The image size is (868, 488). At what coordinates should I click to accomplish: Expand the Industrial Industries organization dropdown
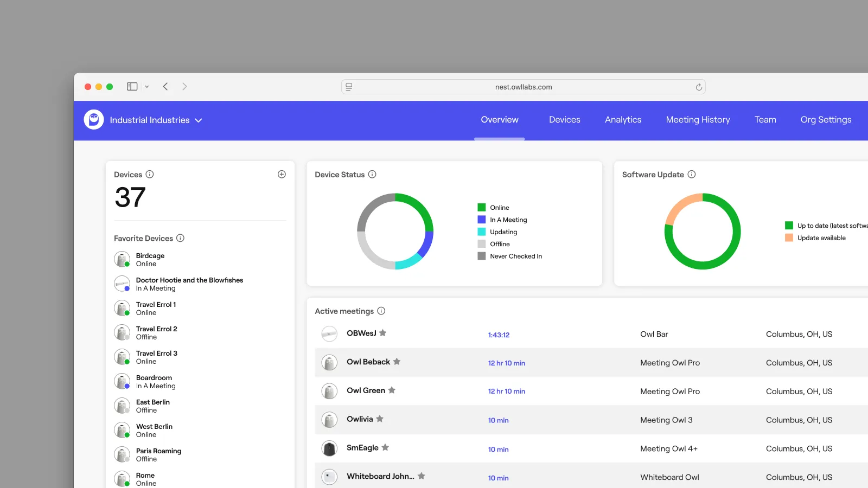[x=199, y=120]
